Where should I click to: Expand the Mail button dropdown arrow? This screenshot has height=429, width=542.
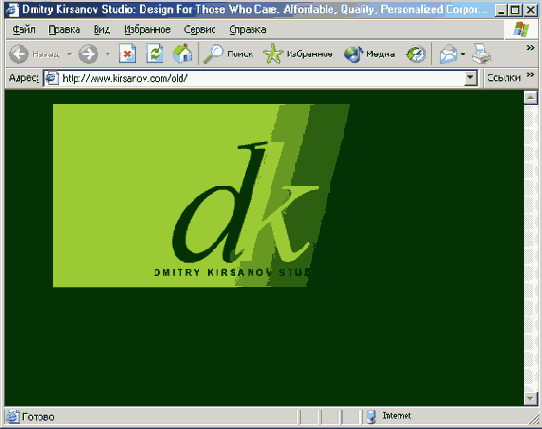[463, 54]
